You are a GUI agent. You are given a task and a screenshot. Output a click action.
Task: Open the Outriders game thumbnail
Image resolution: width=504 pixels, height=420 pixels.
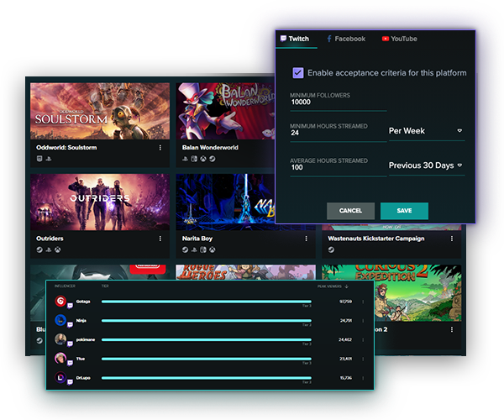(x=100, y=202)
